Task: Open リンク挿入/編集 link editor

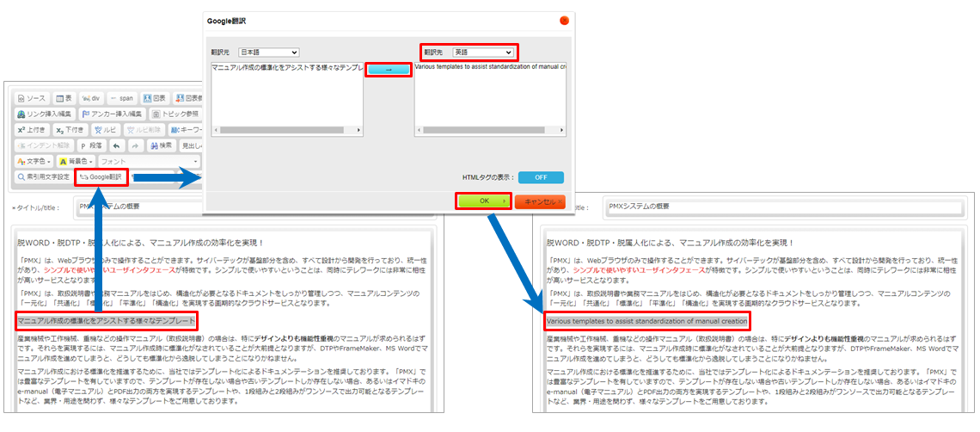Action: (x=45, y=114)
